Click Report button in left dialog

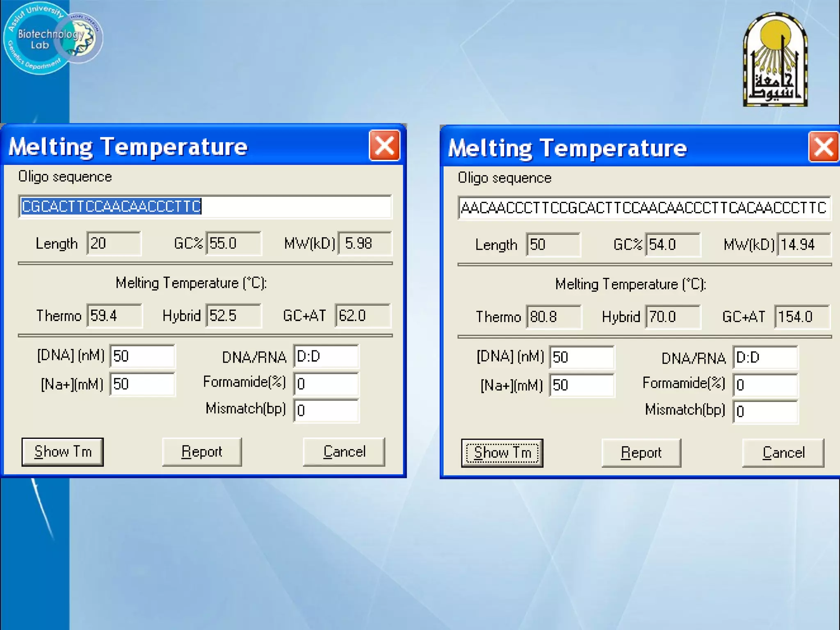202,452
